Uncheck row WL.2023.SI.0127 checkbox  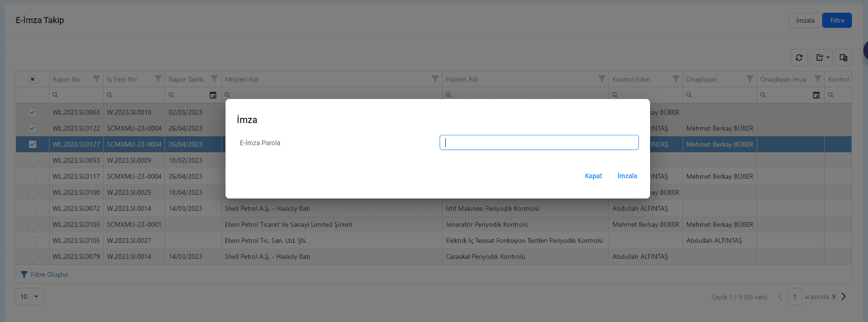[33, 144]
